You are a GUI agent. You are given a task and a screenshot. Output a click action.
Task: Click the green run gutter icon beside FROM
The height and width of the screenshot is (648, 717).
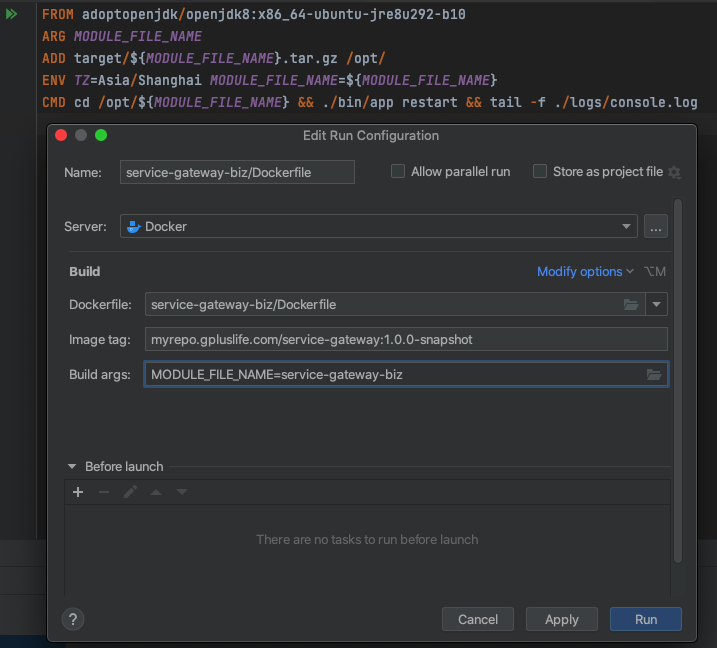[11, 14]
